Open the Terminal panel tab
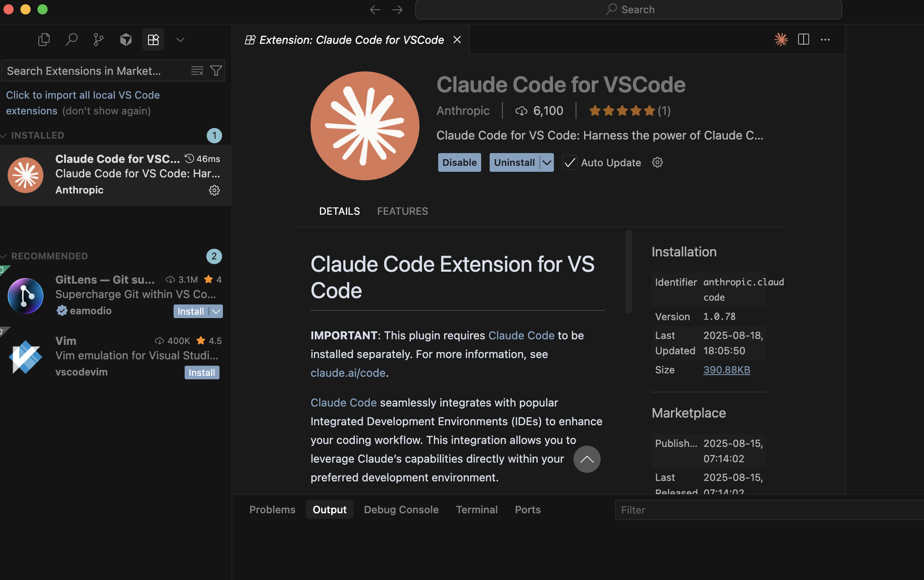The image size is (924, 580). point(476,509)
